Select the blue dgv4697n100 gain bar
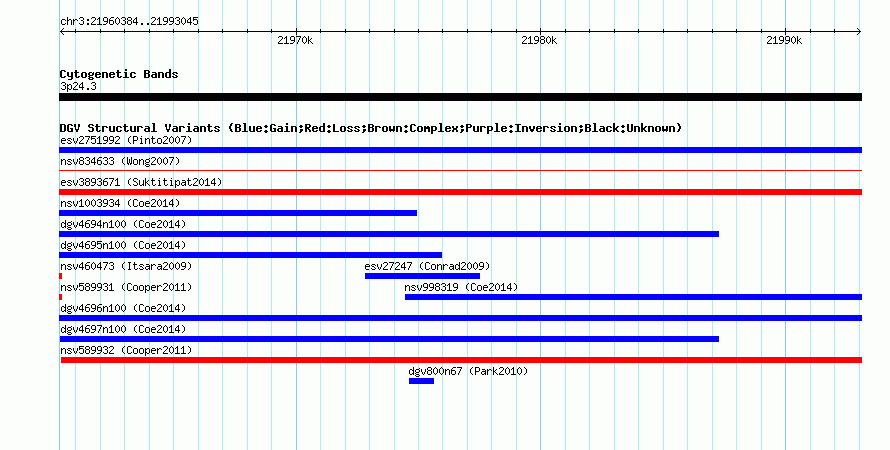 389,339
